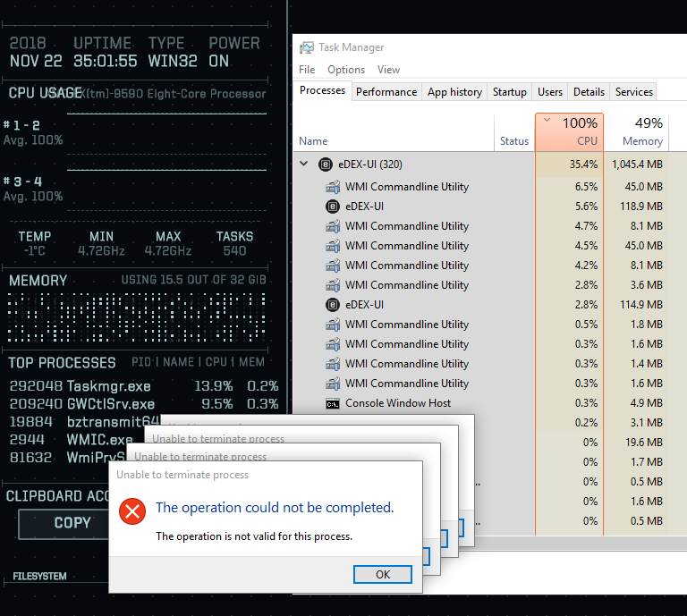Open the View menu in Task Manager
The image size is (687, 616).
[x=388, y=70]
